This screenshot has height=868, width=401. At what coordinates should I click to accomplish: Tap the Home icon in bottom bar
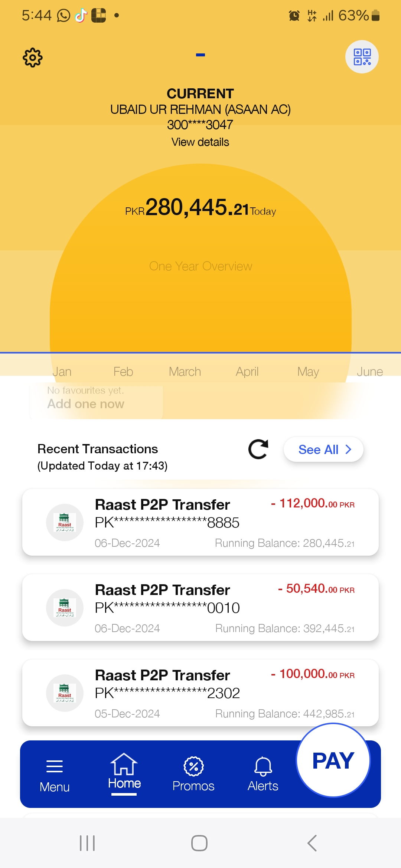124,764
